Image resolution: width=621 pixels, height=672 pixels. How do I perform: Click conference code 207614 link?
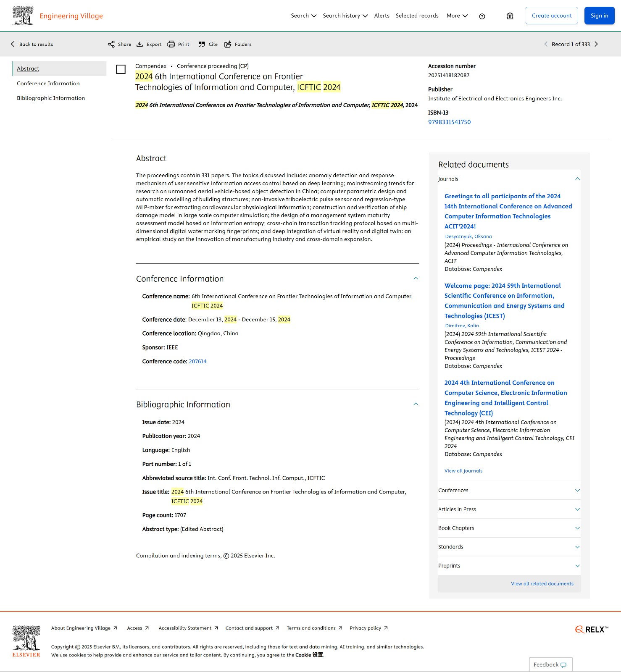click(197, 362)
